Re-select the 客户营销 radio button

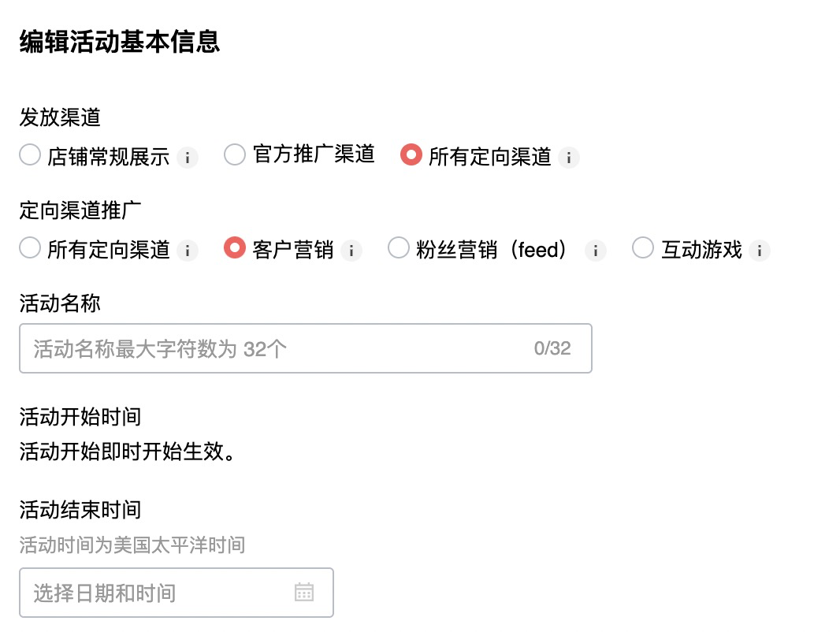pos(234,247)
